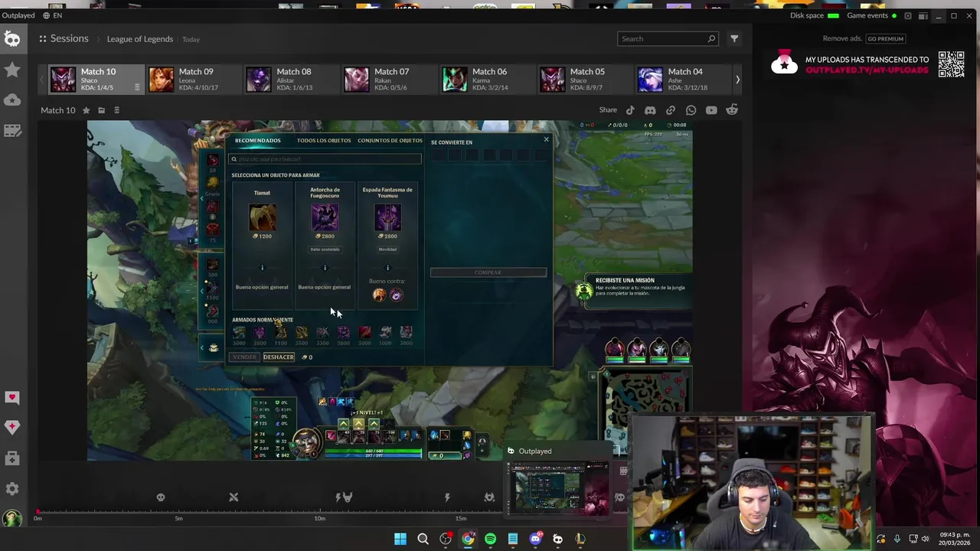Viewport: 980px width, 551px height.
Task: Open the filter funnel icon
Action: [734, 38]
